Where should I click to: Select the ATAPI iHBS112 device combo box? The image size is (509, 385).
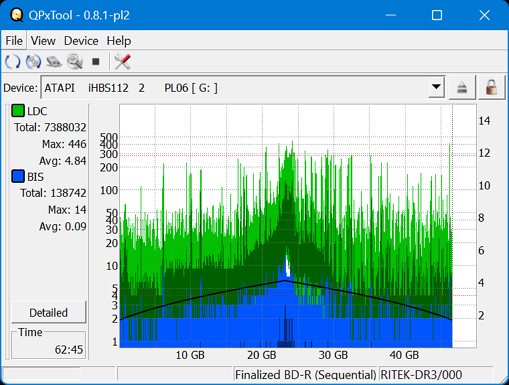coord(243,88)
